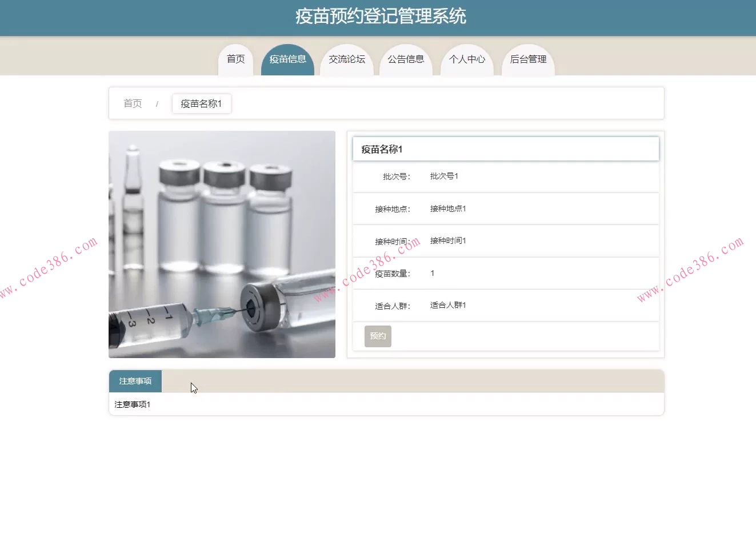Select the 疫苗信息 navigation tab
The width and height of the screenshot is (756, 538).
point(287,58)
